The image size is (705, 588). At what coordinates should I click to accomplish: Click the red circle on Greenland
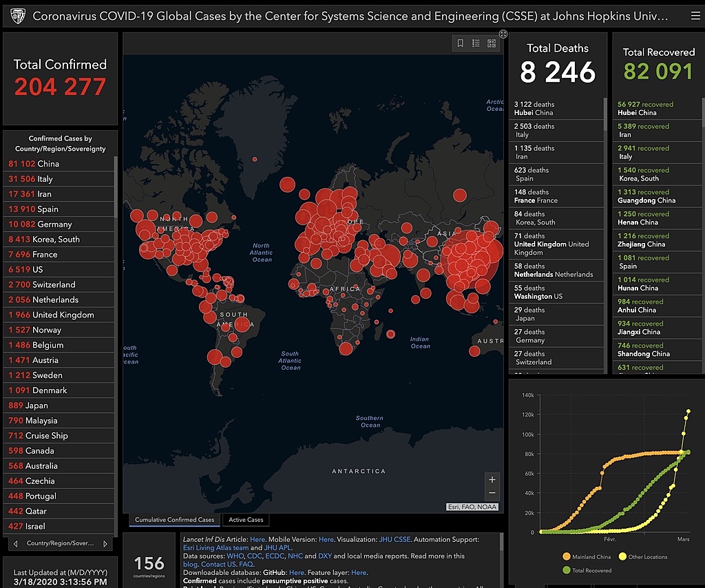pyautogui.click(x=255, y=159)
